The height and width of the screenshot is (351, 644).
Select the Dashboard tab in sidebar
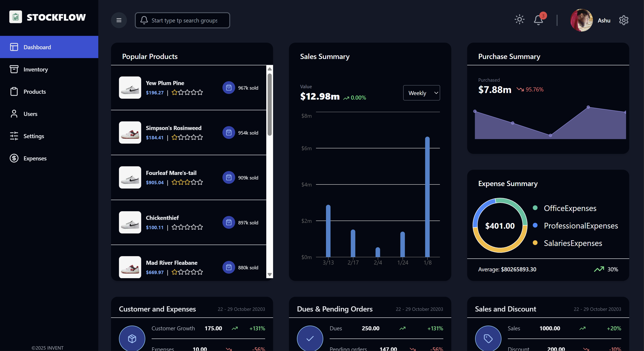(37, 47)
